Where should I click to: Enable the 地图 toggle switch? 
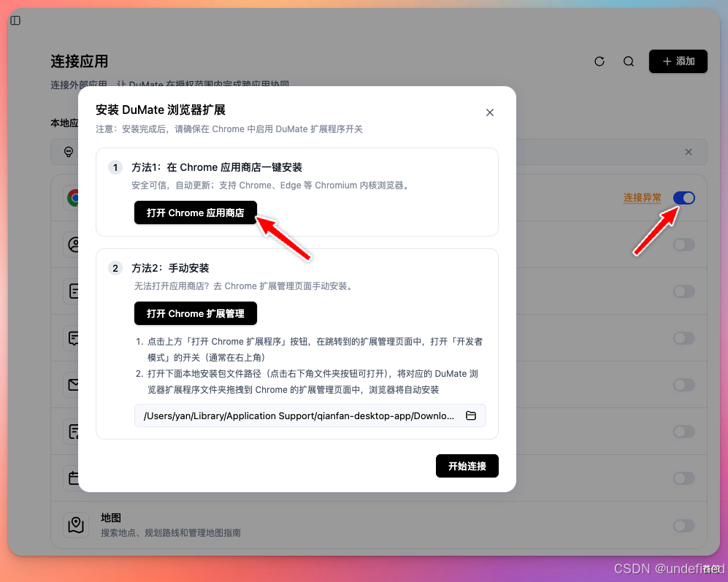point(684,526)
